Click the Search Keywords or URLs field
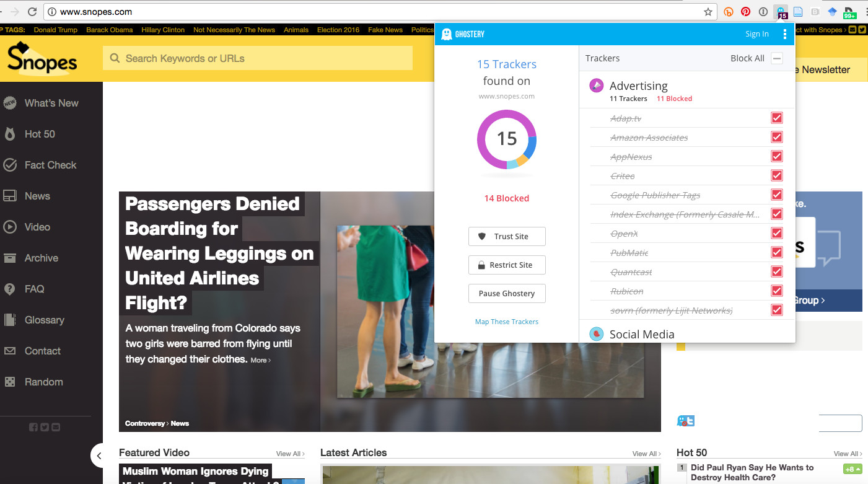The width and height of the screenshot is (868, 484). [257, 58]
